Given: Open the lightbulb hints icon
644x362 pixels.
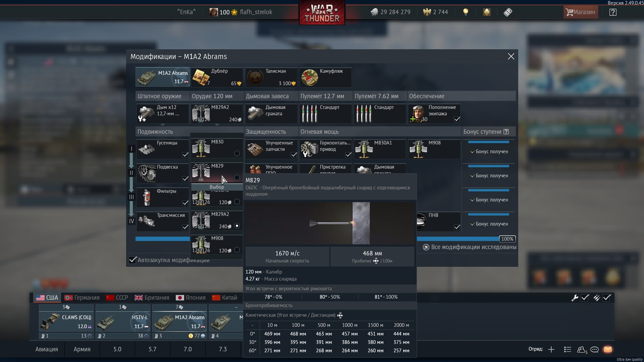Looking at the screenshot, I should (466, 12).
